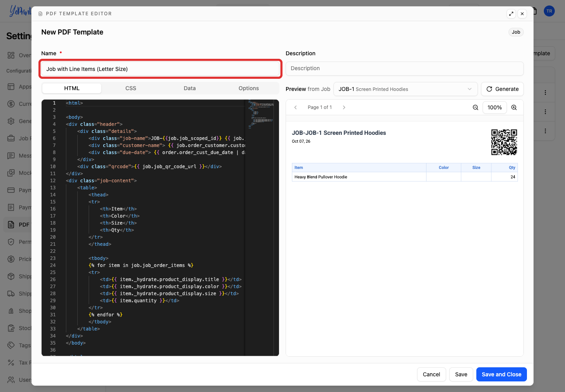Click the user avatar TR
Viewport: 565px width, 392px height.
coord(549,11)
